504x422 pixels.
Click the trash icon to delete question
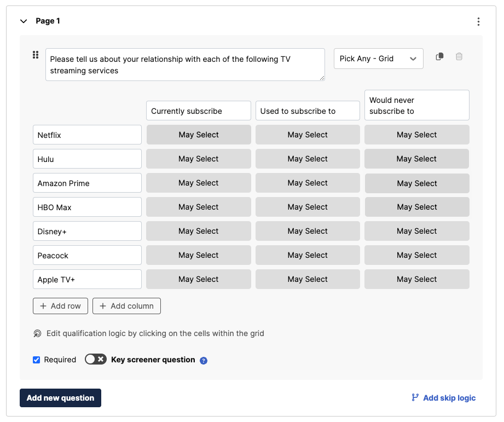459,56
